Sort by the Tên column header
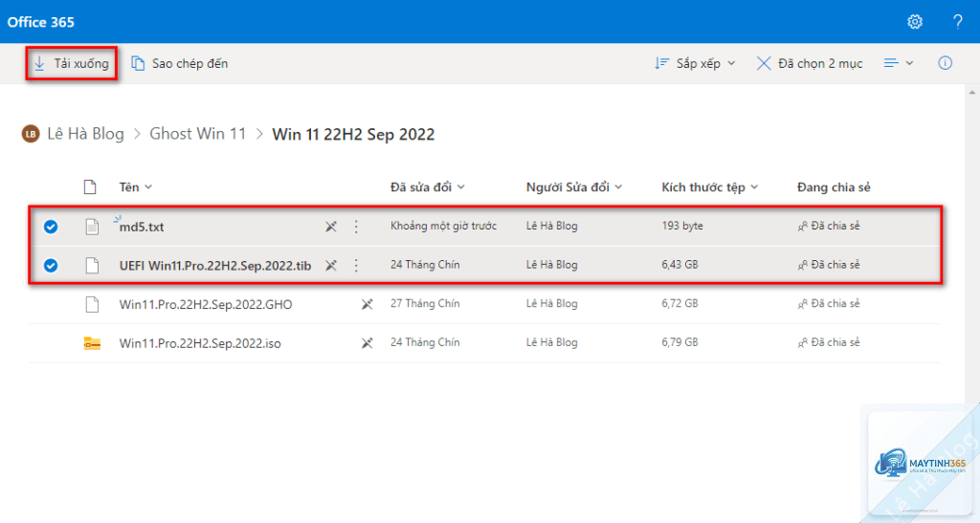The width and height of the screenshot is (980, 523). (136, 187)
